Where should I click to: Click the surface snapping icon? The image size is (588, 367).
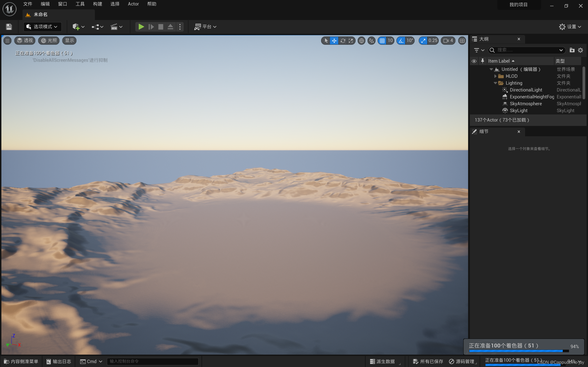371,41
